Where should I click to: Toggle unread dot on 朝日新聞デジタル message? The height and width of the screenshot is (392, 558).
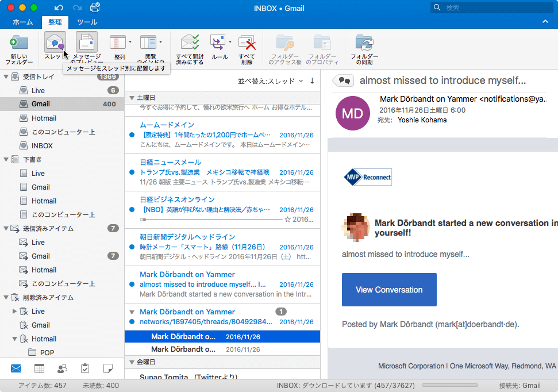pyautogui.click(x=132, y=247)
